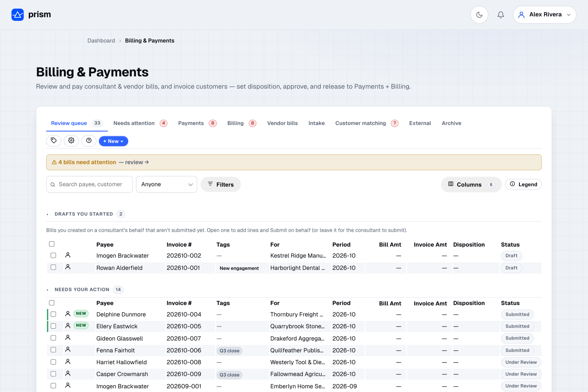Toggle dark mode moon icon
This screenshot has height=392, width=588.
(479, 15)
